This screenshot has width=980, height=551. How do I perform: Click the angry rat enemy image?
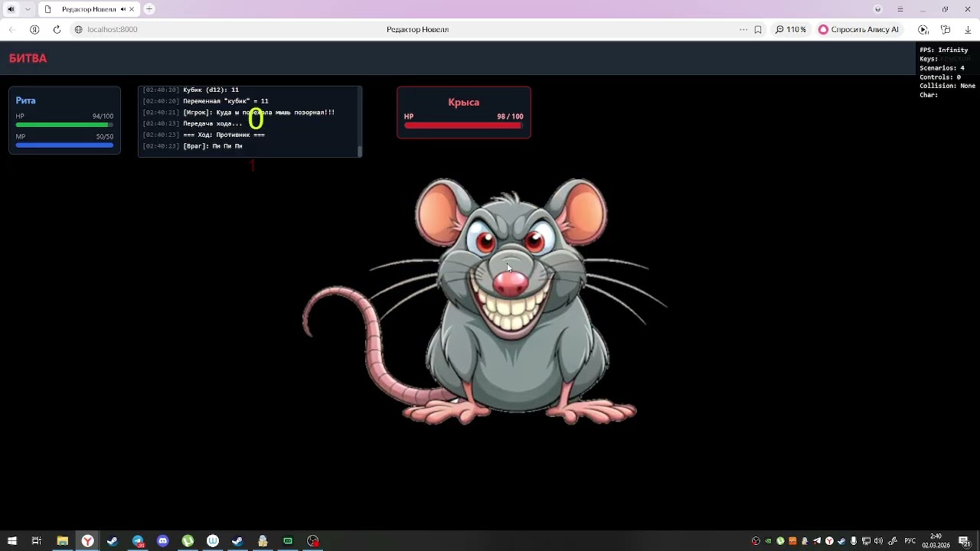tap(485, 301)
